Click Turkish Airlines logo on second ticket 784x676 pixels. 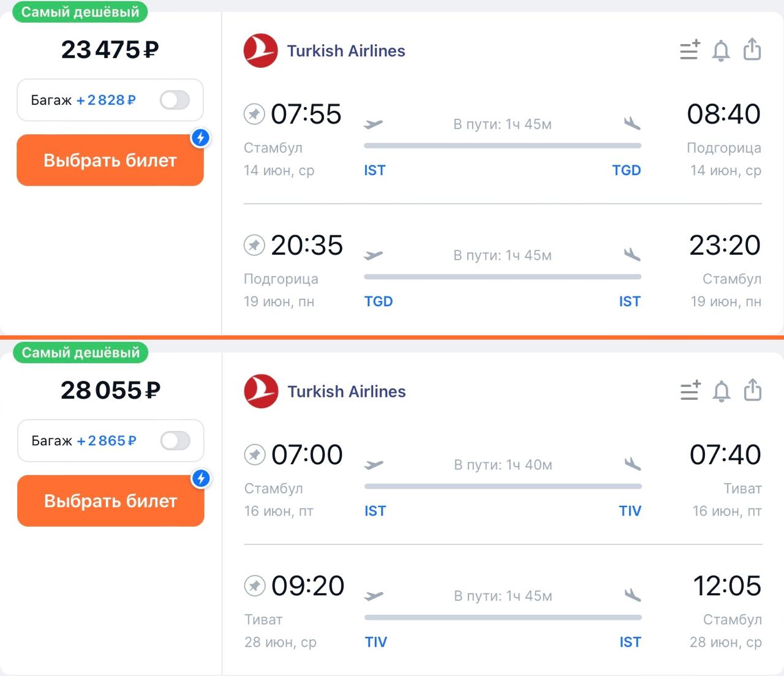262,391
